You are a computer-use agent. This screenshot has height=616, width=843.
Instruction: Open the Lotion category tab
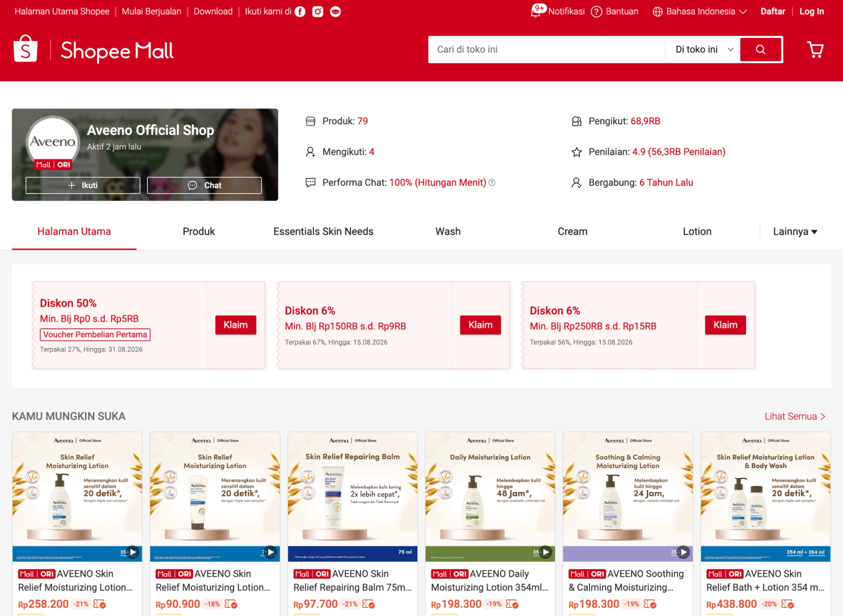click(697, 231)
